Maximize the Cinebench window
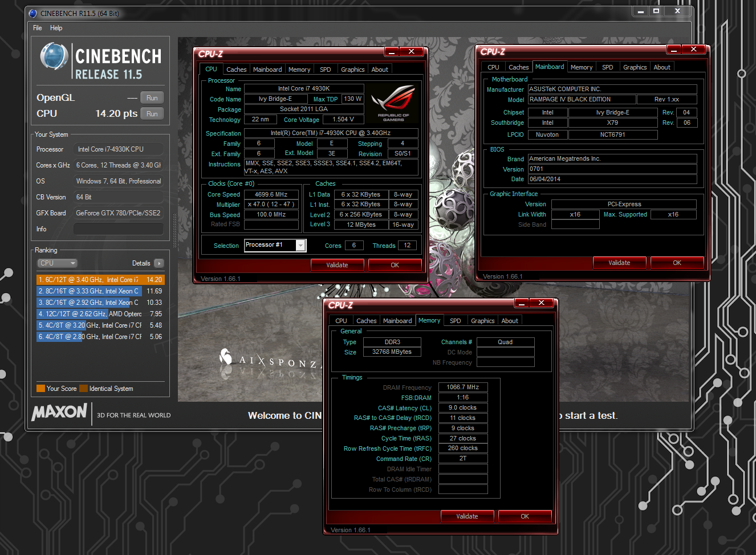The image size is (756, 555). (x=656, y=11)
